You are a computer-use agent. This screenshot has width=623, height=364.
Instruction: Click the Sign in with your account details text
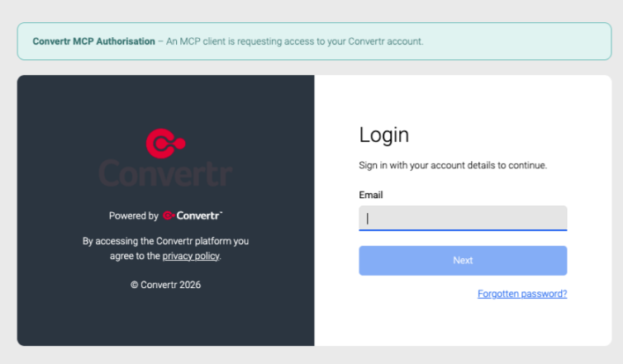[453, 165]
